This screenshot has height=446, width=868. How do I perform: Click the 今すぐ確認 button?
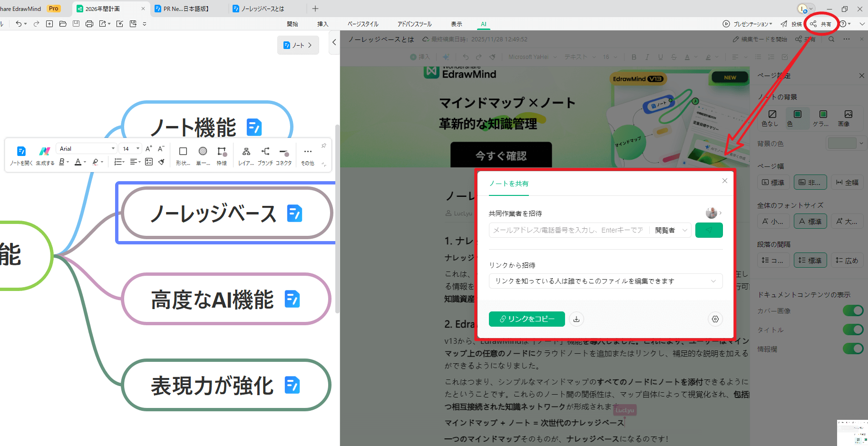(x=501, y=155)
